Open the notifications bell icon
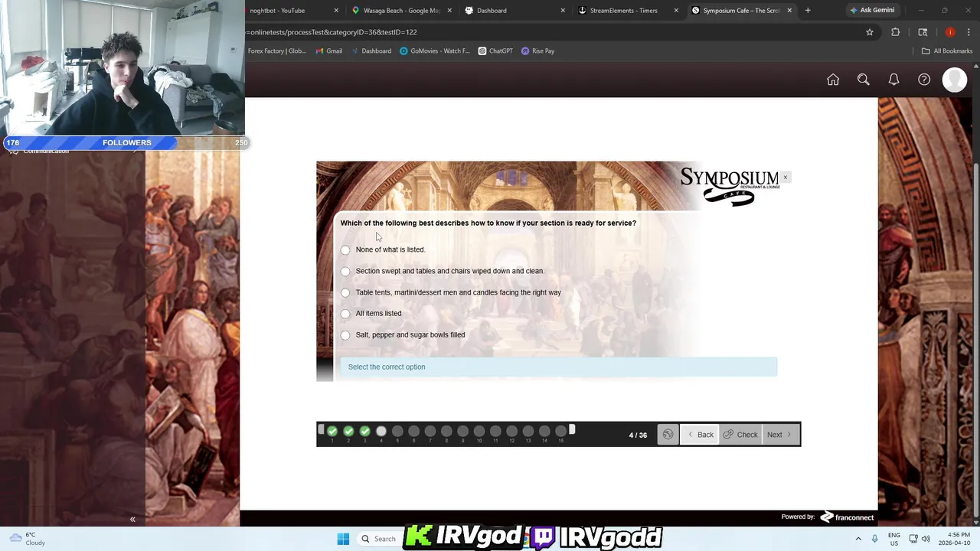Screen dimensions: 980x551 click(893, 80)
